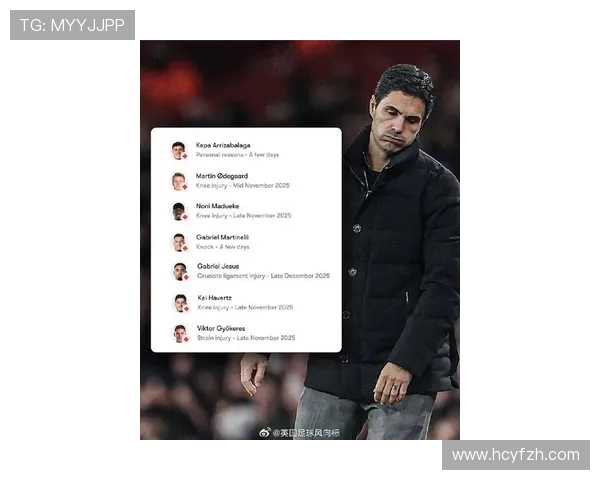Screen dimensions: 600x480
Task: Open the www.hcyfzh.com link
Action: (x=515, y=455)
